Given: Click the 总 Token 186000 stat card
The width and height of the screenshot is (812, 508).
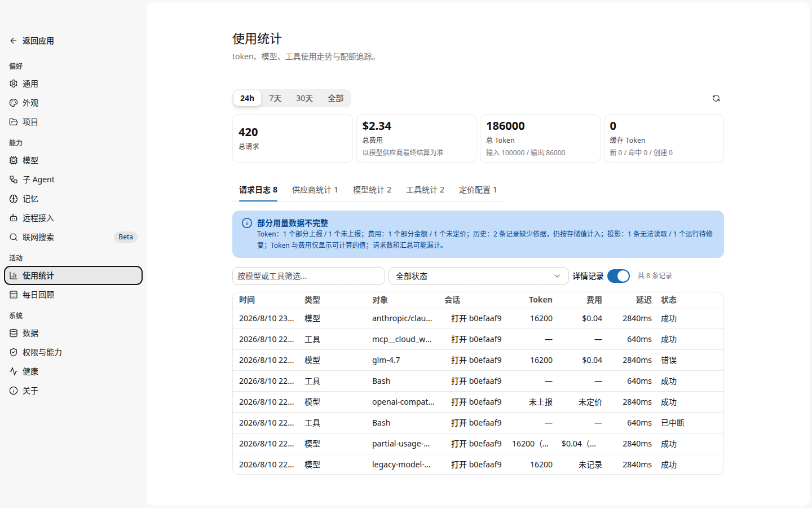Looking at the screenshot, I should coord(540,138).
